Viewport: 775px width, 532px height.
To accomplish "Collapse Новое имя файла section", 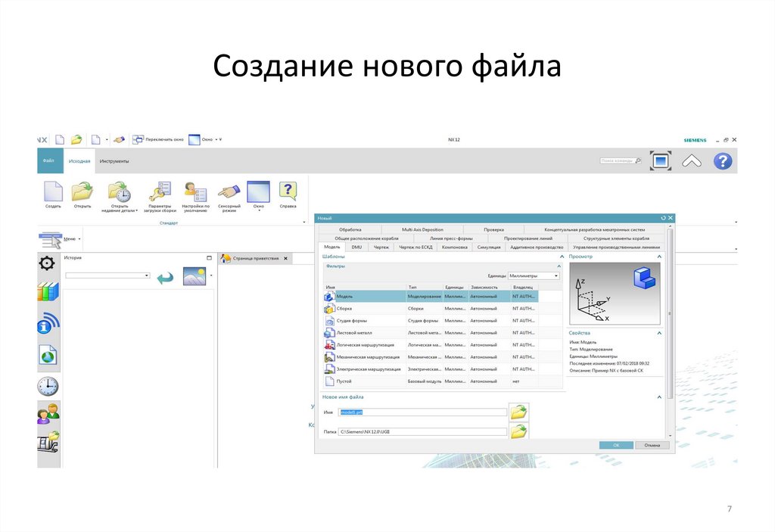I will click(x=659, y=397).
